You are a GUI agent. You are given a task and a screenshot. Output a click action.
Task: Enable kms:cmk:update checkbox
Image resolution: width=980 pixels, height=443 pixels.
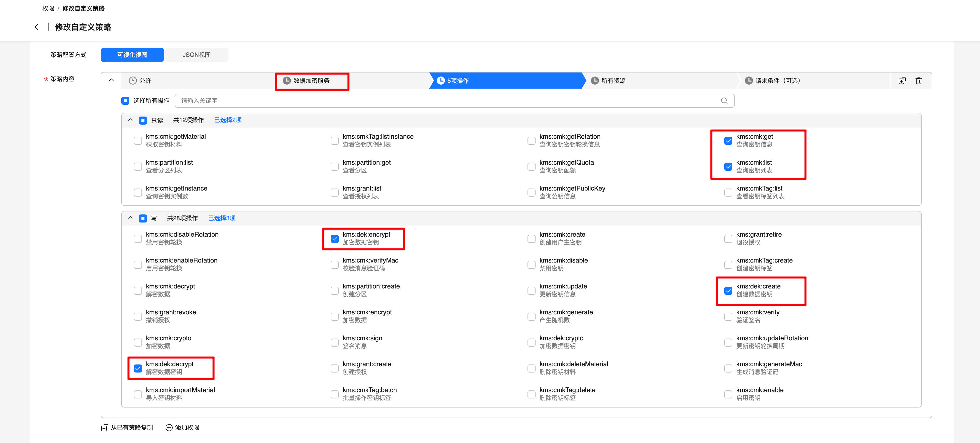[532, 291]
